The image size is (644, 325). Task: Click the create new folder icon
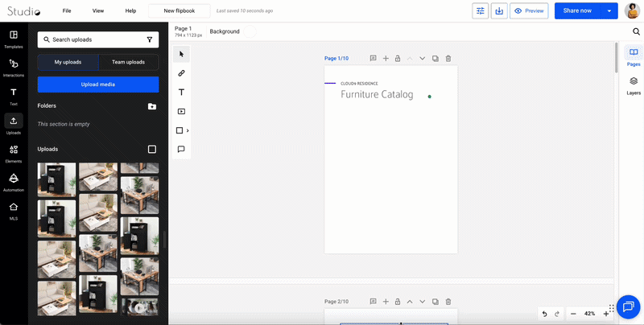click(152, 106)
